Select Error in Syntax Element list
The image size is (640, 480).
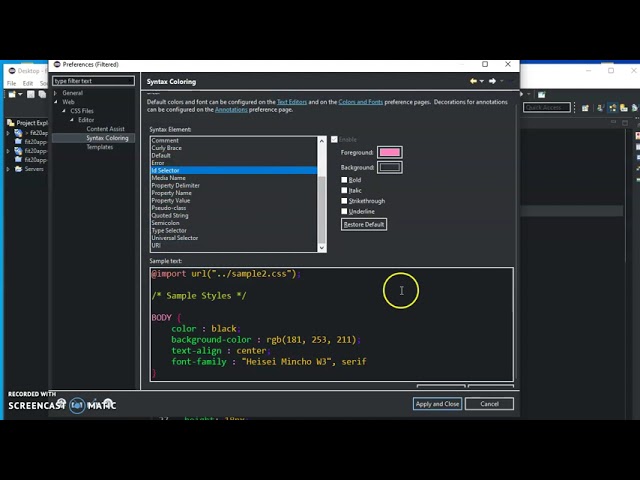coord(234,163)
